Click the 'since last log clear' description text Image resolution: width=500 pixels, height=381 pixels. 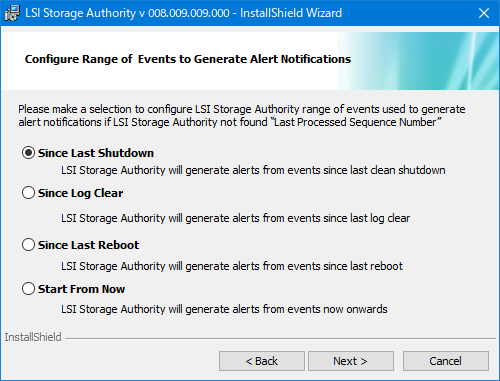[235, 218]
